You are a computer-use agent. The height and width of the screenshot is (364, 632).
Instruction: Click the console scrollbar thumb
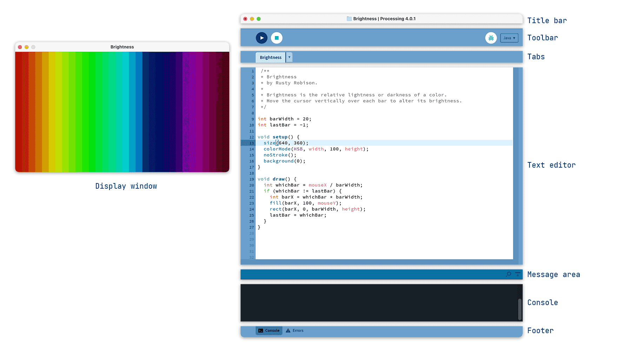520,309
